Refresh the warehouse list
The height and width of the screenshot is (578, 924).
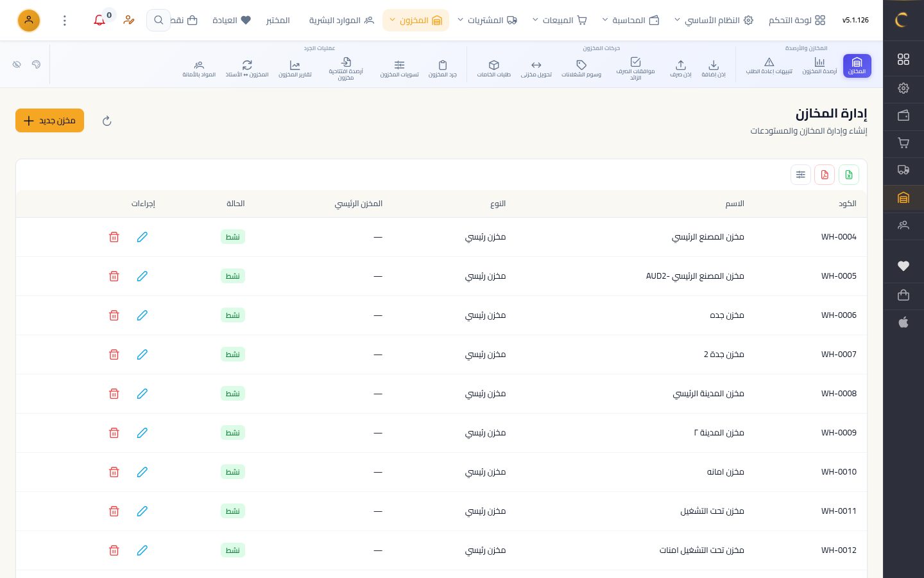click(x=107, y=121)
